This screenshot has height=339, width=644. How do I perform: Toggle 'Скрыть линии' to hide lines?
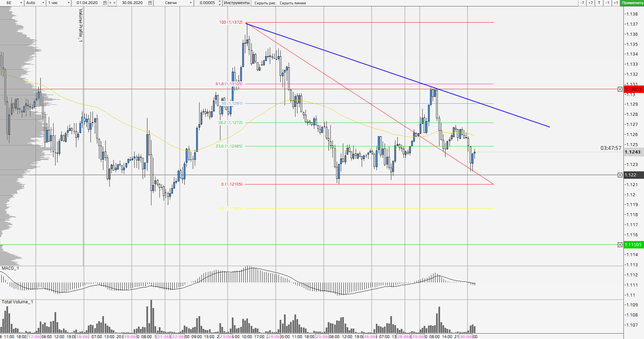(x=293, y=3)
